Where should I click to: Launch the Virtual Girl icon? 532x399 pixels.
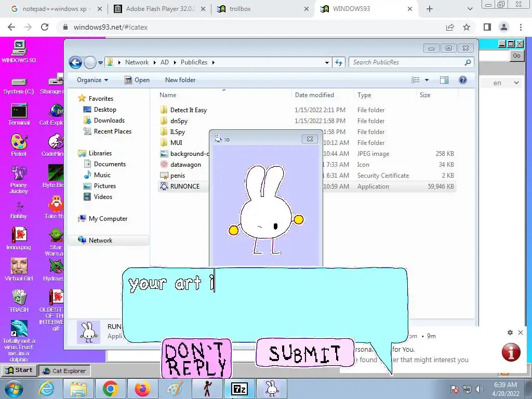pos(19,270)
